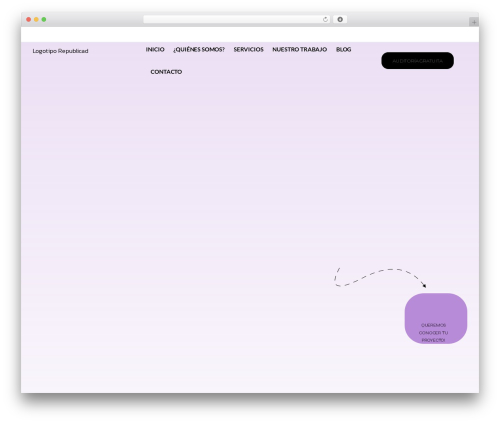Image resolution: width=500 pixels, height=423 pixels.
Task: Maximize the window with the green button
Action: pos(44,20)
